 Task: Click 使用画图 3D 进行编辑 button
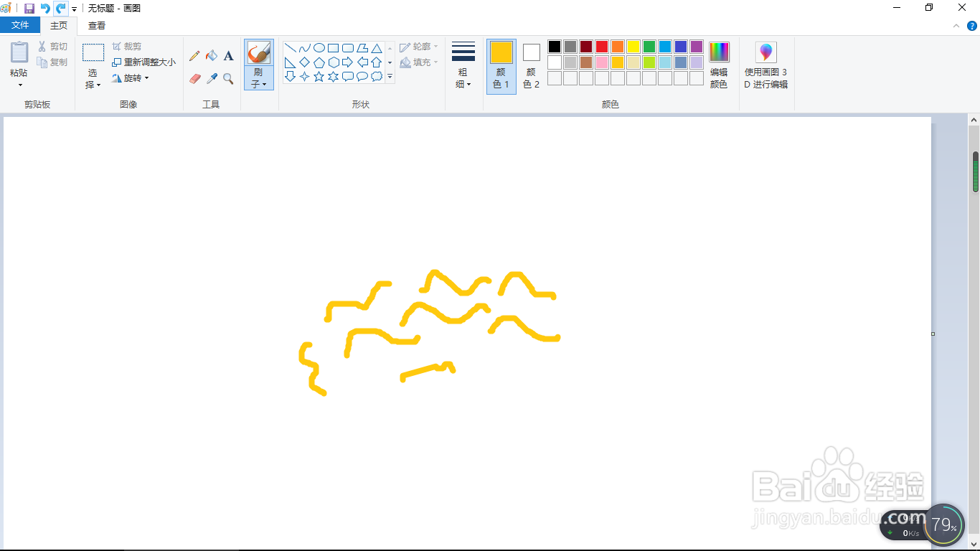pyautogui.click(x=766, y=65)
